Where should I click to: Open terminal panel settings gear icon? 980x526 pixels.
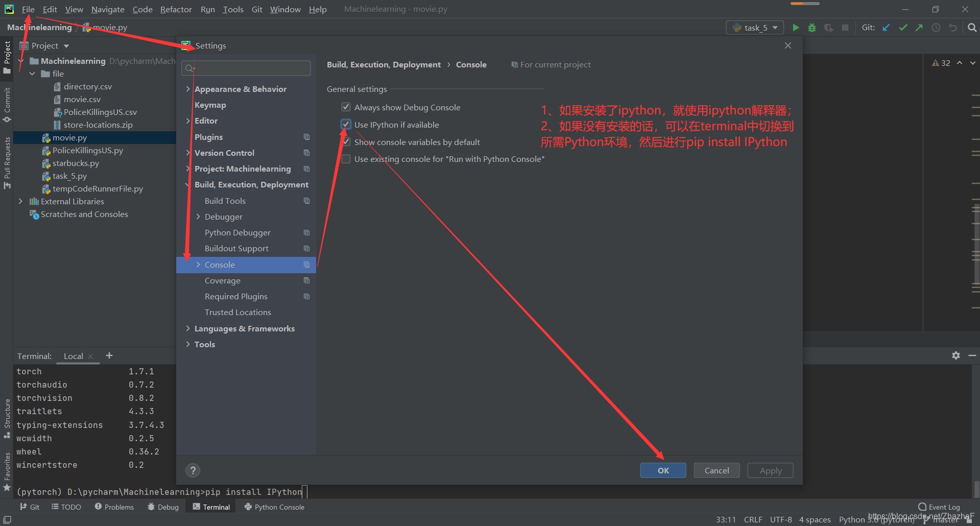pyautogui.click(x=956, y=355)
